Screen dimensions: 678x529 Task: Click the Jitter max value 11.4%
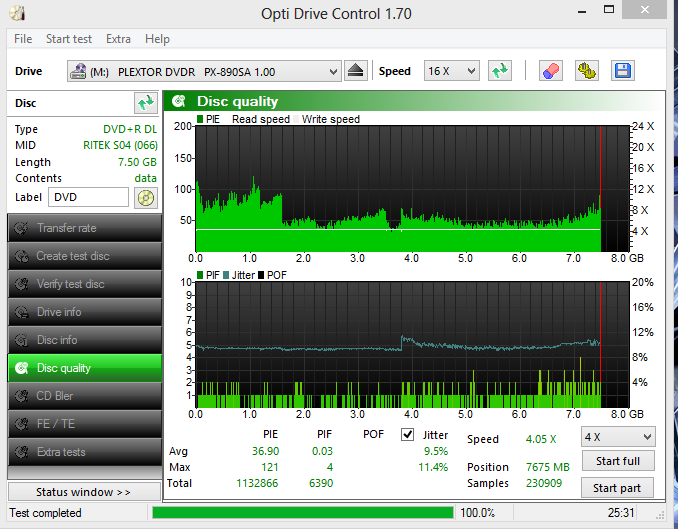point(433,467)
